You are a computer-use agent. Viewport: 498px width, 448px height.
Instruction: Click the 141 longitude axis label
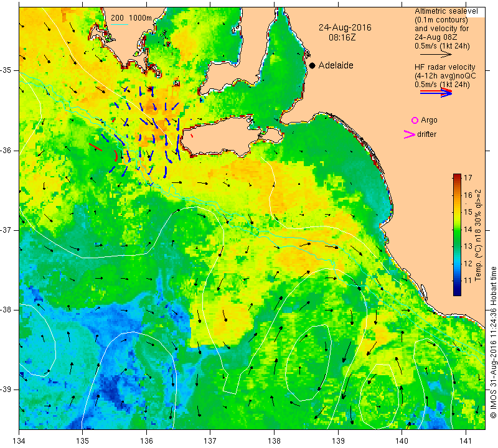(x=466, y=441)
